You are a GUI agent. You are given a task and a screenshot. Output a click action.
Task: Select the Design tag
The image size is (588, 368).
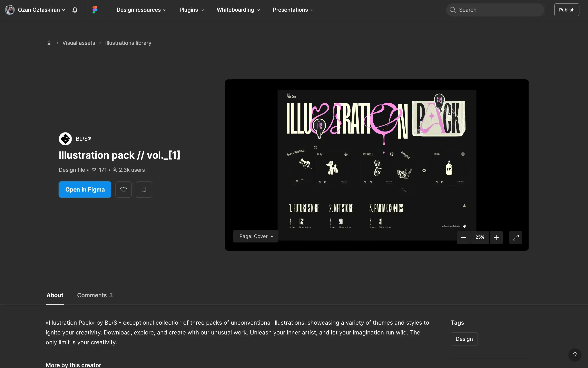[464, 339]
